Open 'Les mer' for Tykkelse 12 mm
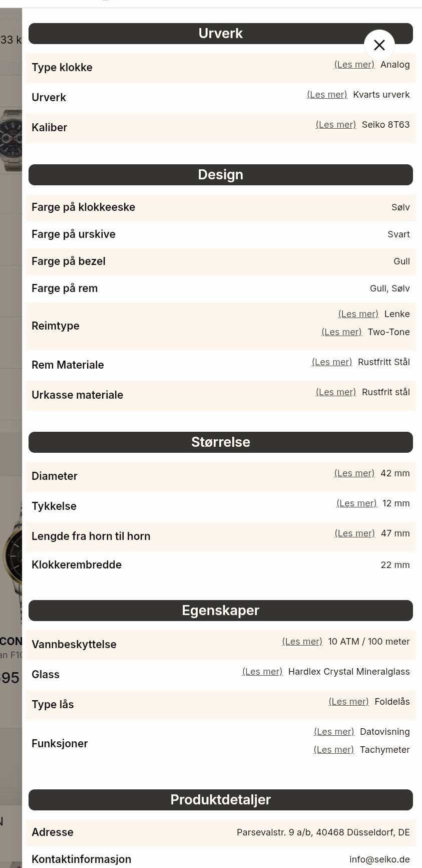 coord(356,503)
